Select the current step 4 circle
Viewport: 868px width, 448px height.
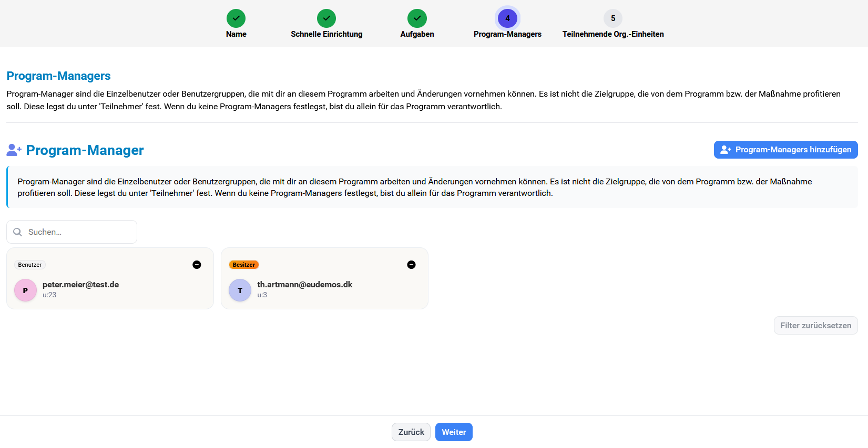point(507,18)
